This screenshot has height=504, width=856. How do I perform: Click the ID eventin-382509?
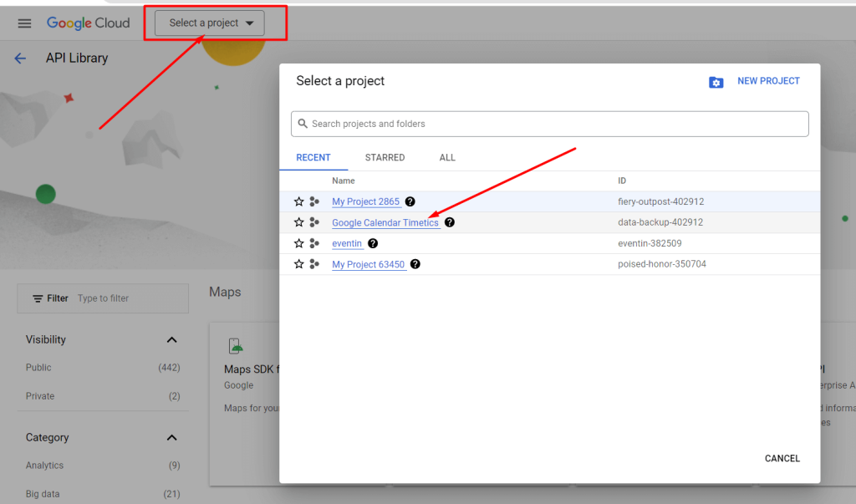pos(650,243)
